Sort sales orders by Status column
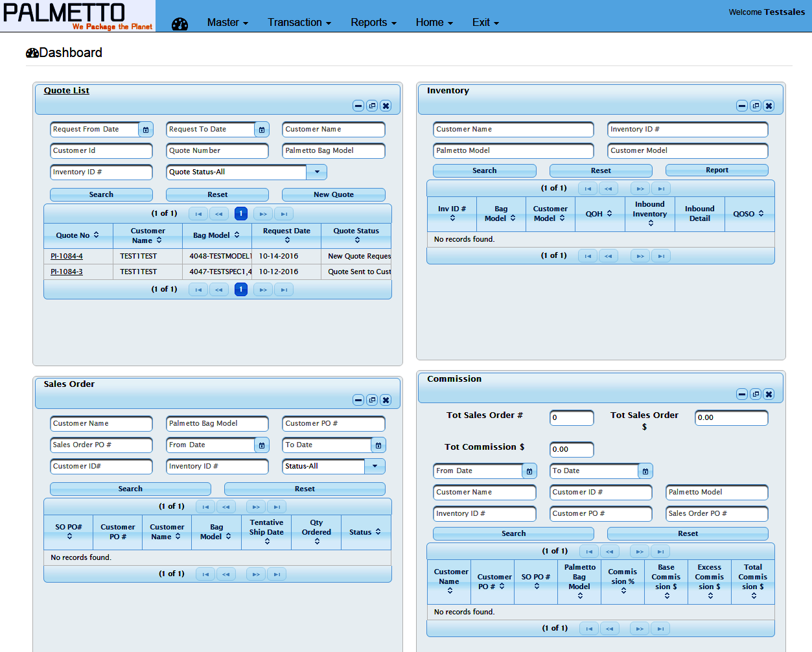812x652 pixels. click(378, 532)
